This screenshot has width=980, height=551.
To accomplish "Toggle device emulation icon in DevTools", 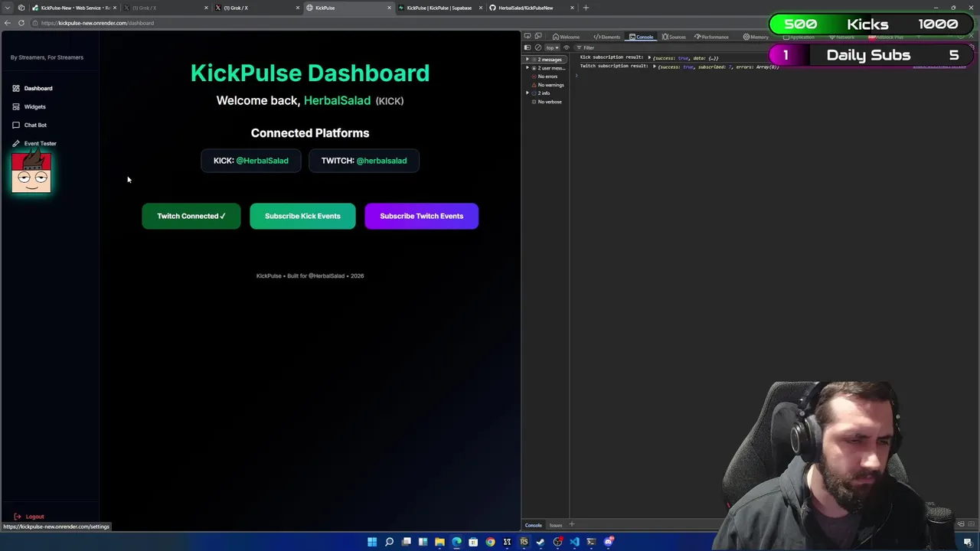I will (x=538, y=36).
